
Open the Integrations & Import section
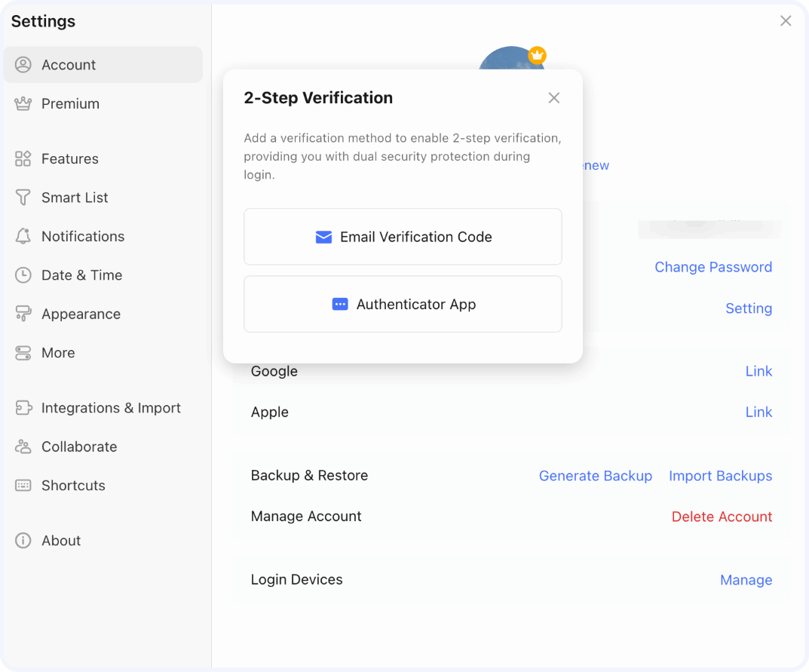click(110, 407)
